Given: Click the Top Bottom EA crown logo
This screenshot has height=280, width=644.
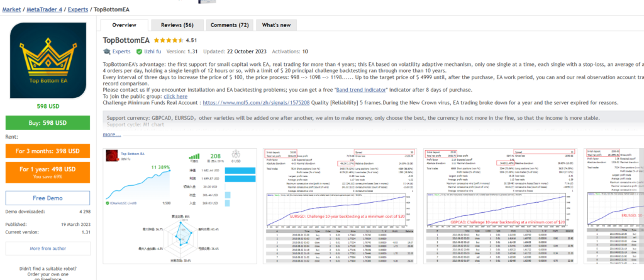Looking at the screenshot, I should coord(48,60).
